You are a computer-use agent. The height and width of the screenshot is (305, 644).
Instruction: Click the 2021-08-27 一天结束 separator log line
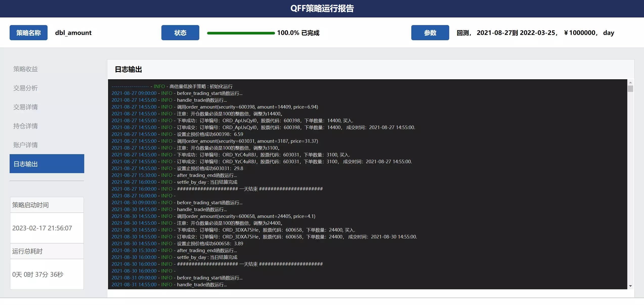tap(217, 189)
